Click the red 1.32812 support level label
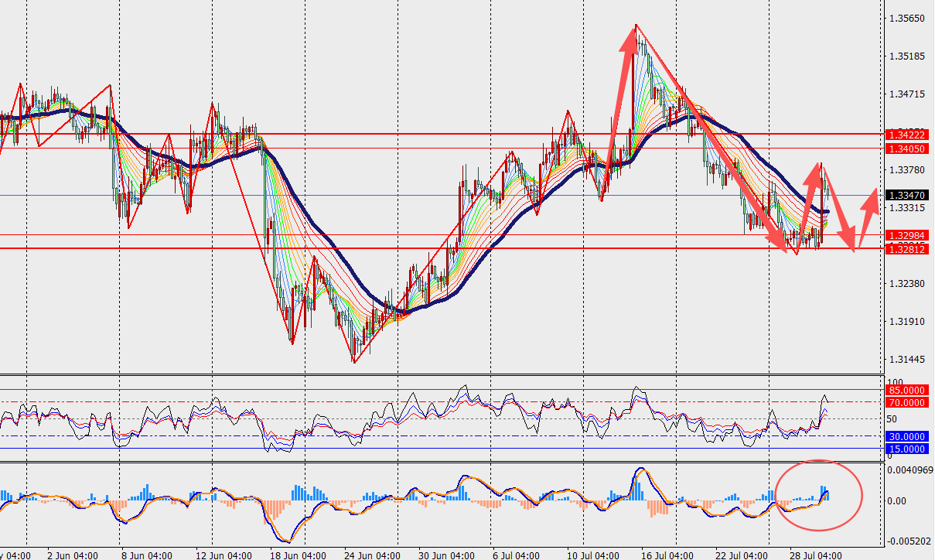The width and height of the screenshot is (935, 560). coord(907,248)
